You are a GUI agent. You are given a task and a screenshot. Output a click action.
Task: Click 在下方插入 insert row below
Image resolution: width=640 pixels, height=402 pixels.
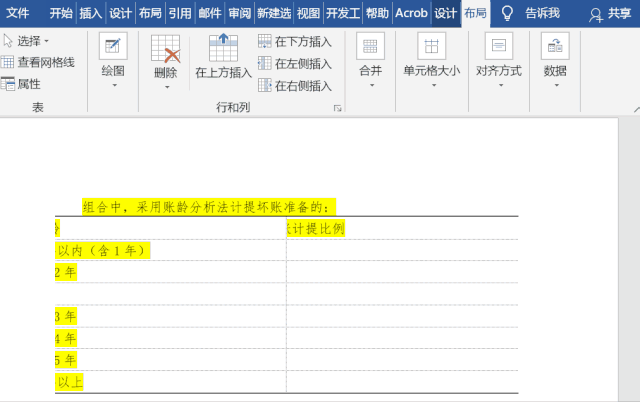tap(295, 42)
